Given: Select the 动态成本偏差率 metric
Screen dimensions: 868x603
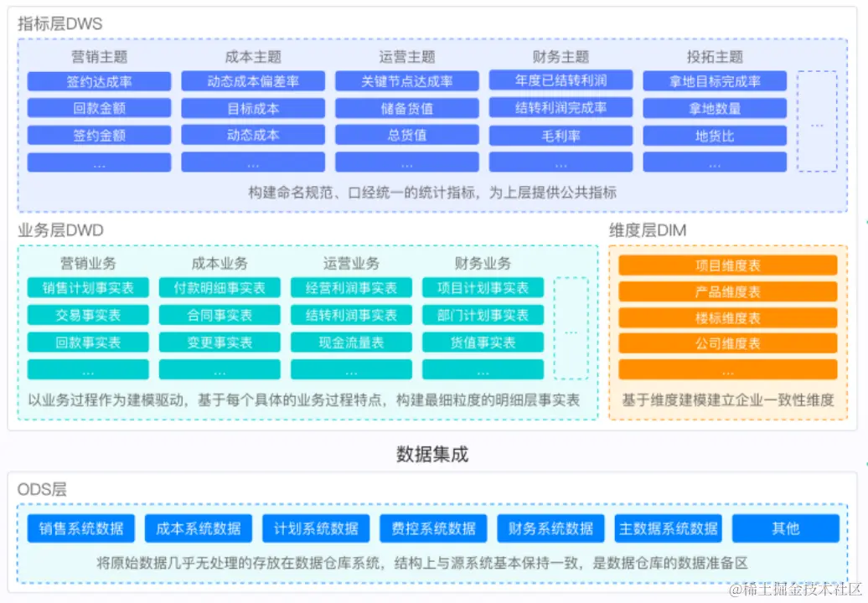Looking at the screenshot, I should (253, 81).
